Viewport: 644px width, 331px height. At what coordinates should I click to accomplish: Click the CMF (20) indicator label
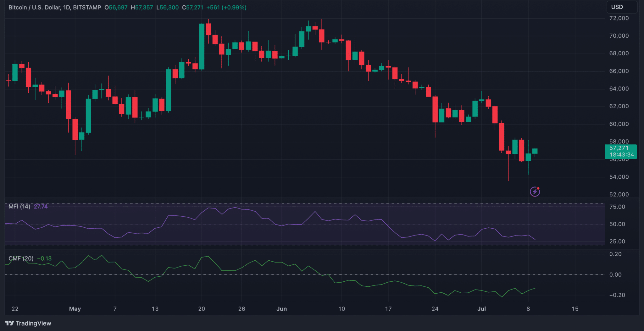[x=21, y=258]
